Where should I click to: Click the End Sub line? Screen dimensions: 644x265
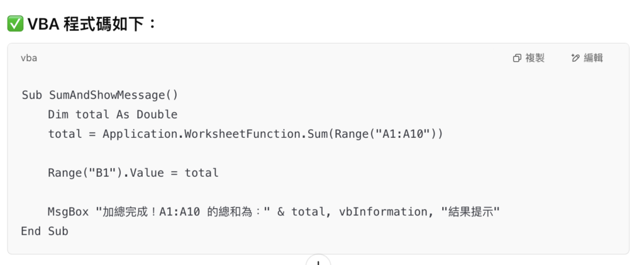(x=45, y=231)
